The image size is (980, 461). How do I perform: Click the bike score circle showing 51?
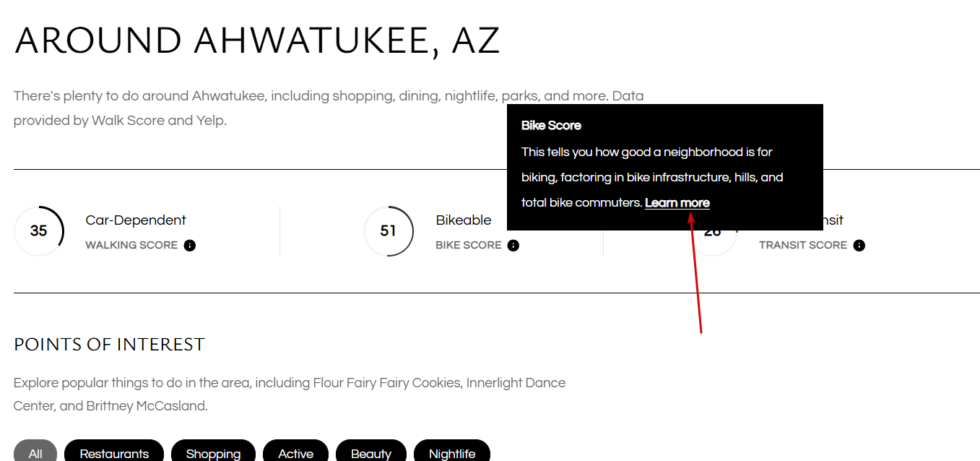point(389,231)
